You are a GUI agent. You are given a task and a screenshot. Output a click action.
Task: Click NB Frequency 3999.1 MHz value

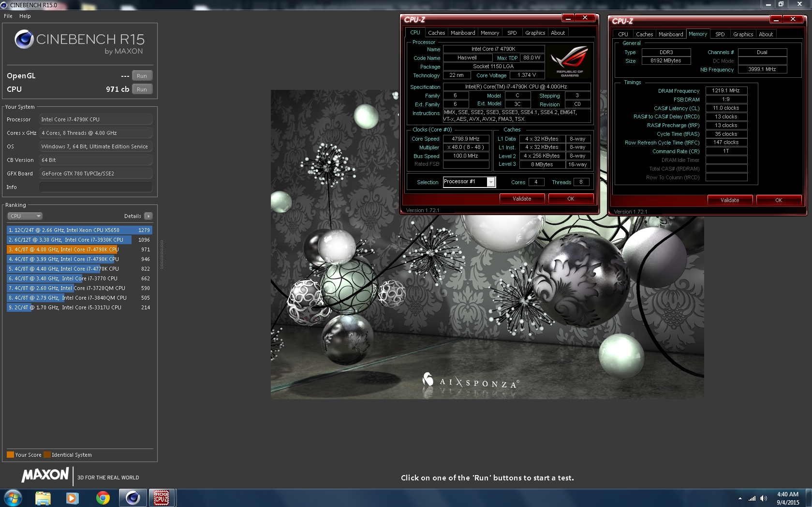pyautogui.click(x=762, y=69)
